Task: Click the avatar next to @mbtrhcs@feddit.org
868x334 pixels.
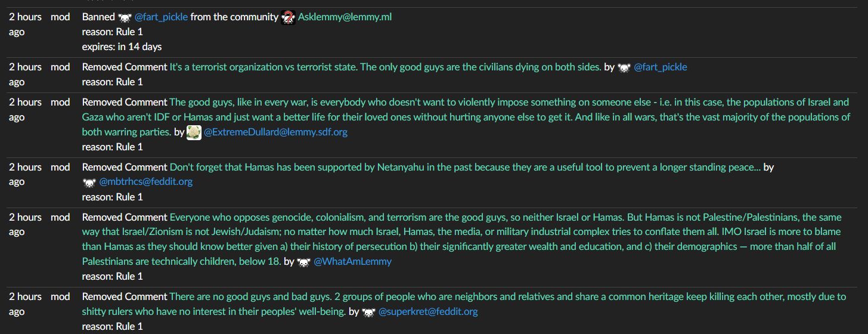Action: [89, 182]
